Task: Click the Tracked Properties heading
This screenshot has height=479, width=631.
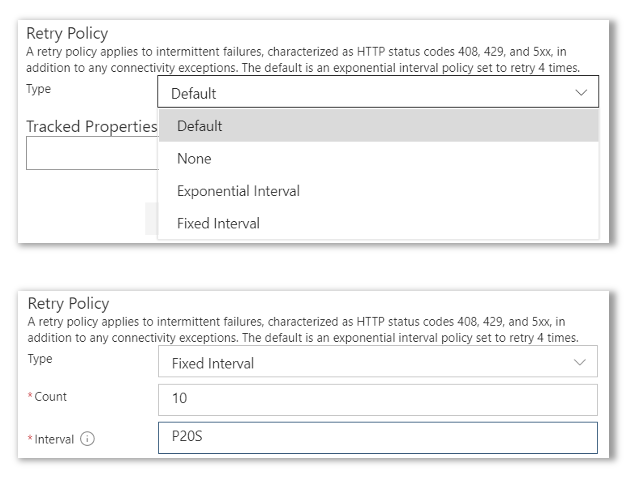Action: [92, 127]
